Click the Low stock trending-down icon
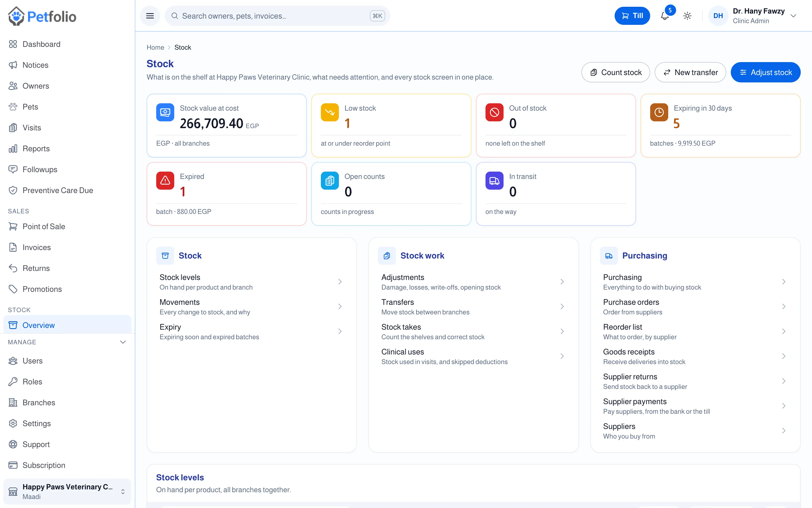812x508 pixels. pyautogui.click(x=330, y=112)
